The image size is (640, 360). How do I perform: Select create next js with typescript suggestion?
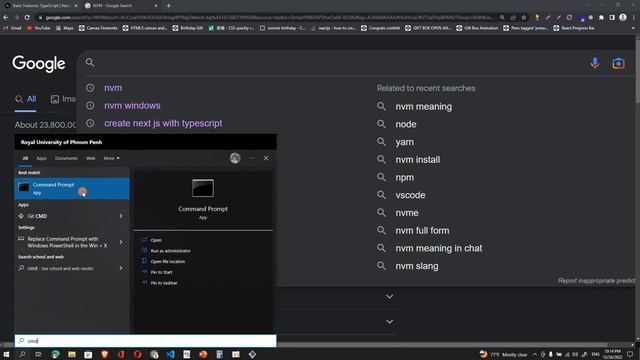click(163, 123)
